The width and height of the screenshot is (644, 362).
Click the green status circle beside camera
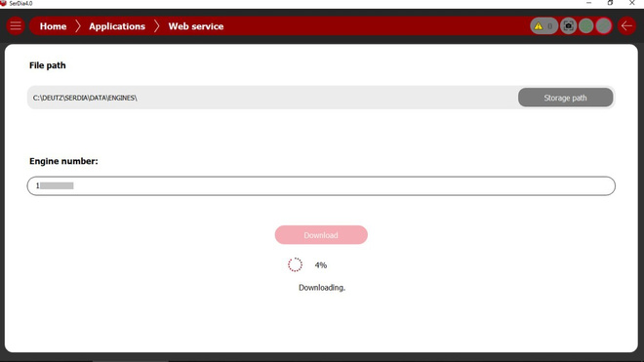pos(586,26)
